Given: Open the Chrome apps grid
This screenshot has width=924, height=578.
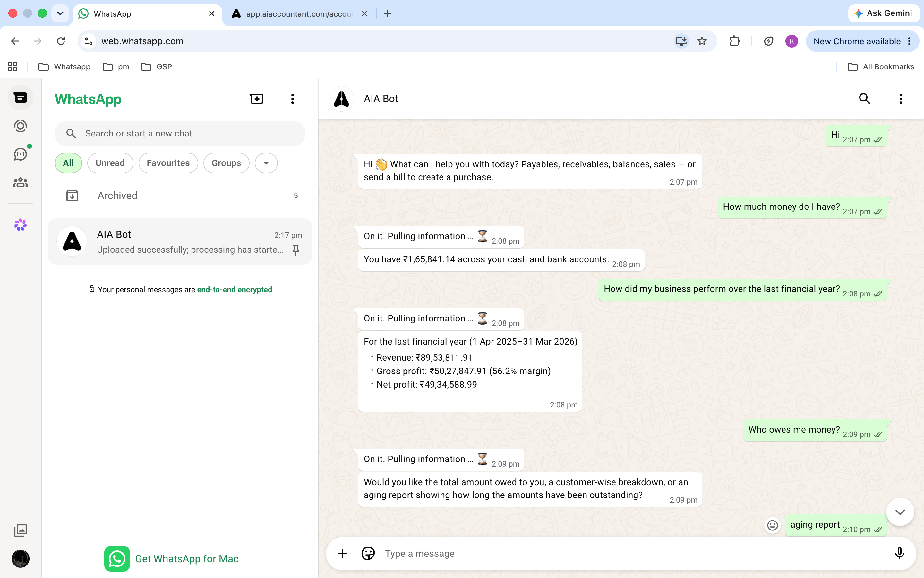Looking at the screenshot, I should tap(13, 67).
